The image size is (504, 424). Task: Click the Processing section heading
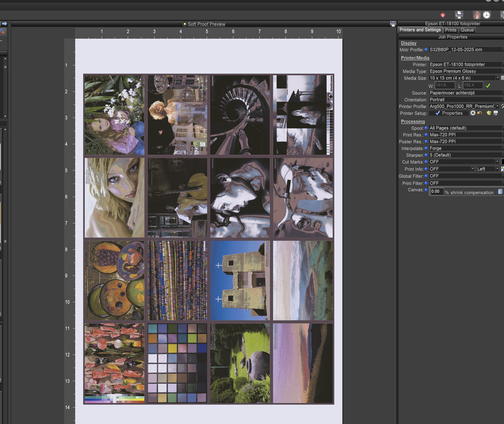pos(413,122)
